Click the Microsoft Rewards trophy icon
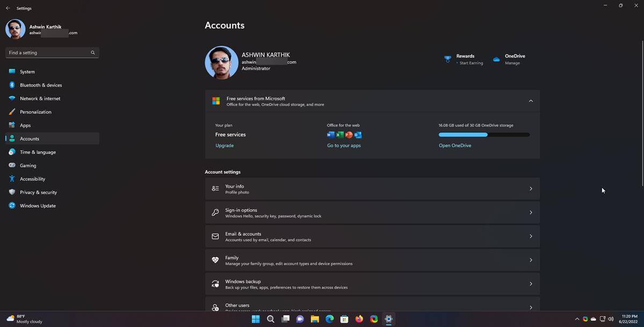This screenshot has width=644, height=327. point(448,58)
